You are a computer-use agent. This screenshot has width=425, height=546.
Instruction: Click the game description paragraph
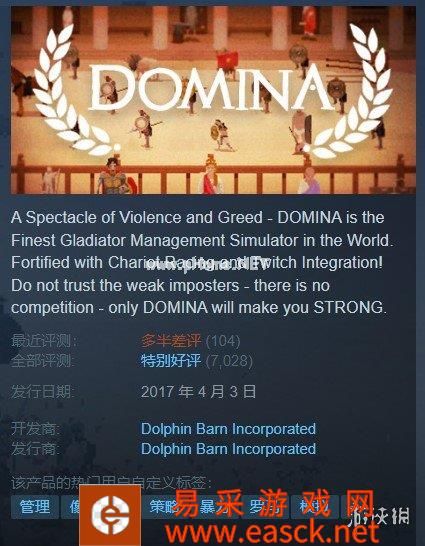pyautogui.click(x=202, y=262)
